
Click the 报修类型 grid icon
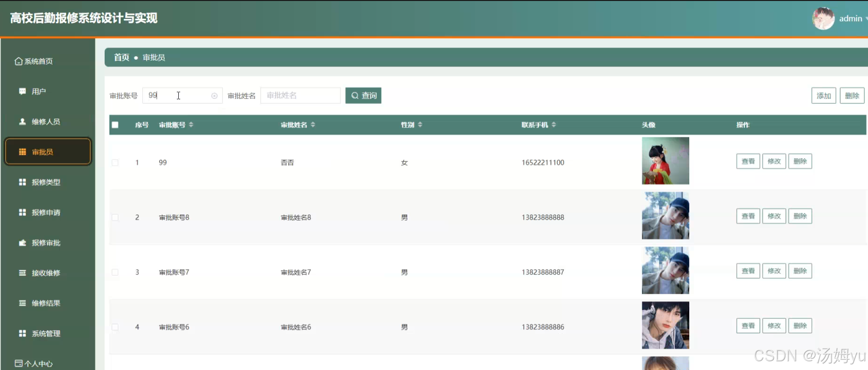pyautogui.click(x=22, y=182)
